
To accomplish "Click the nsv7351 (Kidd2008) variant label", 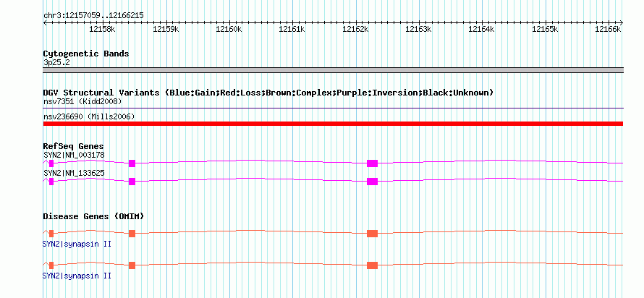I will [x=82, y=101].
